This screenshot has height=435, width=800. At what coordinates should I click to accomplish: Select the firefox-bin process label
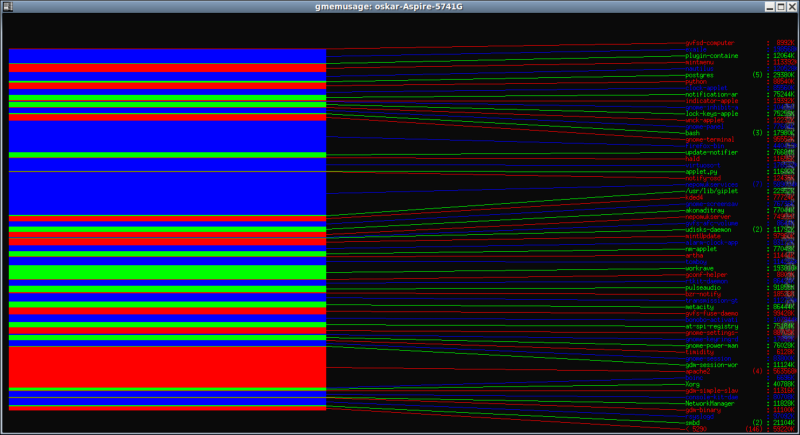pos(705,146)
